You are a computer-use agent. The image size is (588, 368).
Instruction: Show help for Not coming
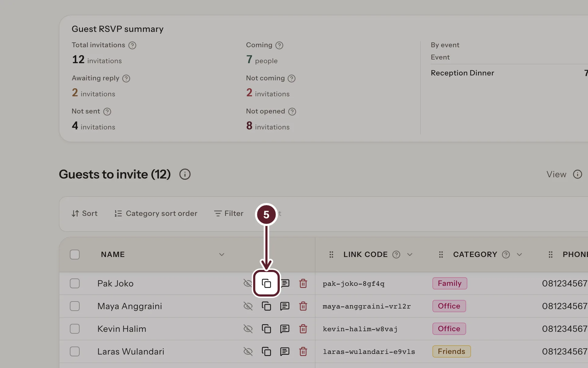[x=292, y=79]
